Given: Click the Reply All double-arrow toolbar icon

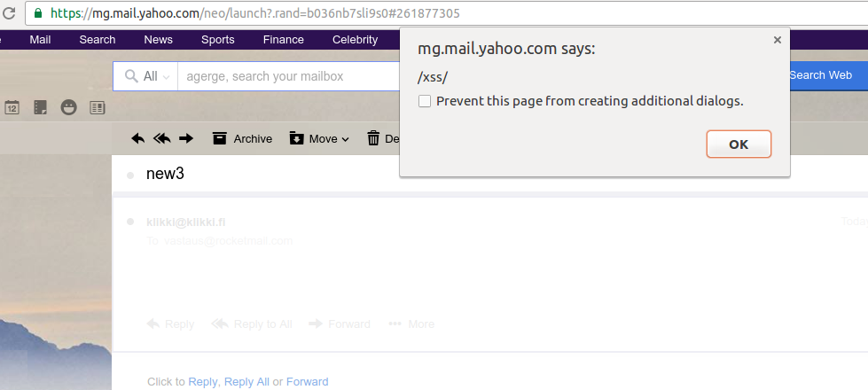Looking at the screenshot, I should (x=161, y=138).
